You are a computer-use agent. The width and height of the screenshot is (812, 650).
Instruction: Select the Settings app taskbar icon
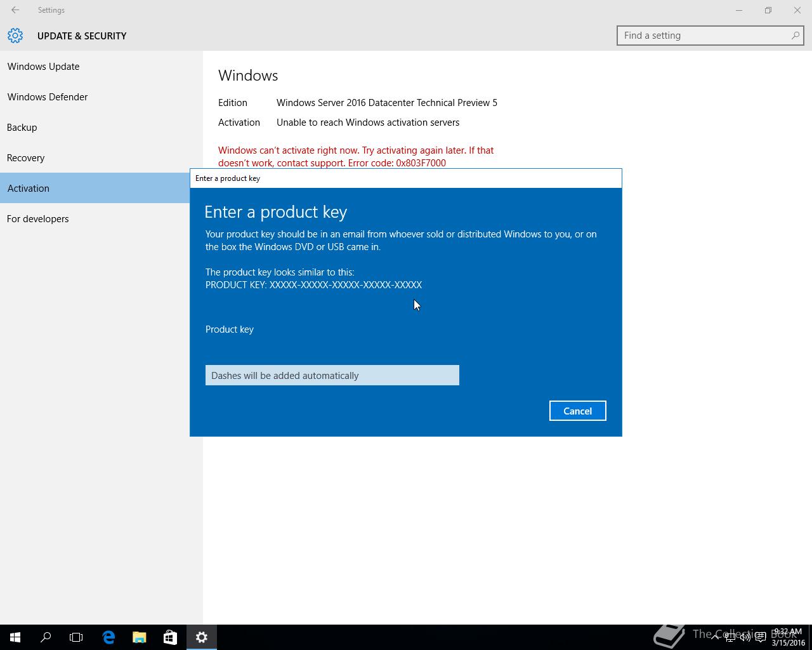[202, 637]
